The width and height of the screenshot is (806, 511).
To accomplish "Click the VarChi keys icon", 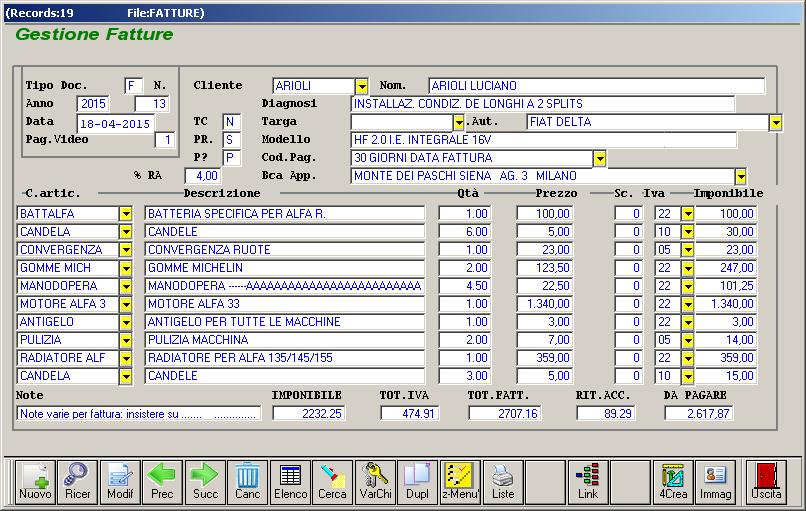I will tap(375, 481).
